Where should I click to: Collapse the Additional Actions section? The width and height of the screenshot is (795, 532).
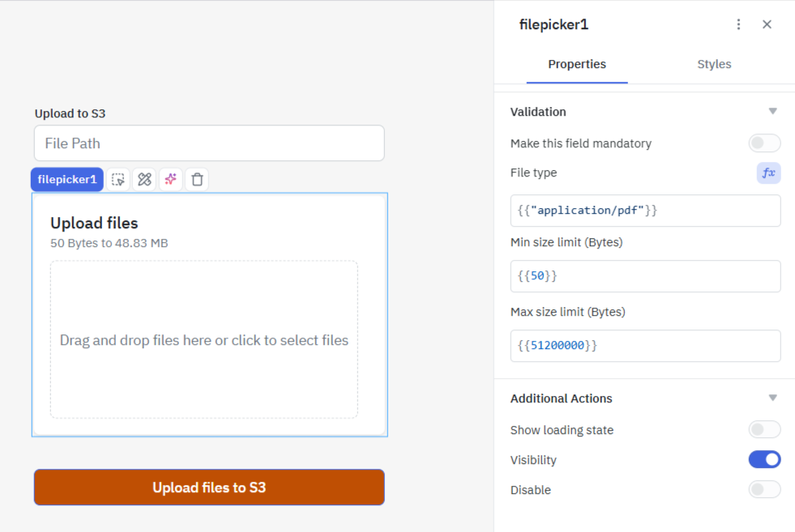pos(772,398)
